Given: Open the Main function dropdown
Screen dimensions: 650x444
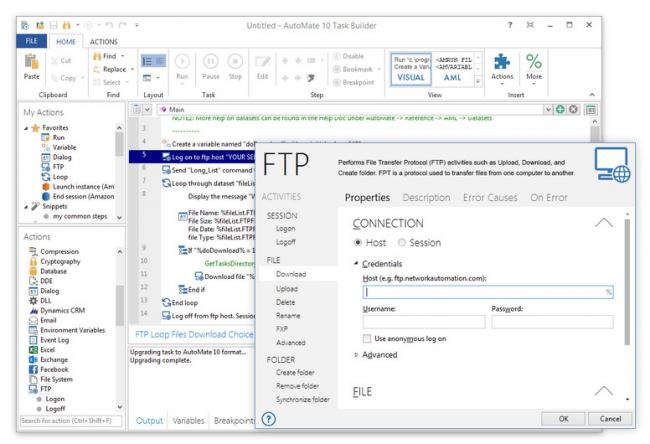Looking at the screenshot, I should (x=548, y=109).
